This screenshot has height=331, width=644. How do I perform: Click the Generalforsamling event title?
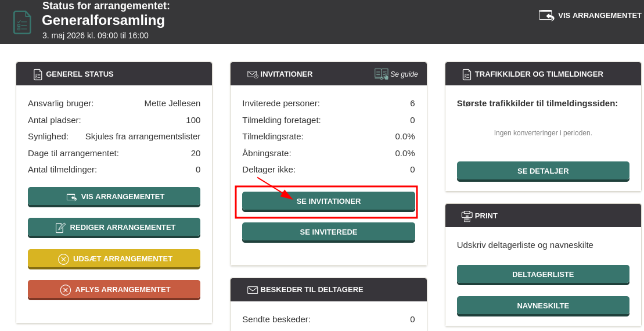click(103, 20)
